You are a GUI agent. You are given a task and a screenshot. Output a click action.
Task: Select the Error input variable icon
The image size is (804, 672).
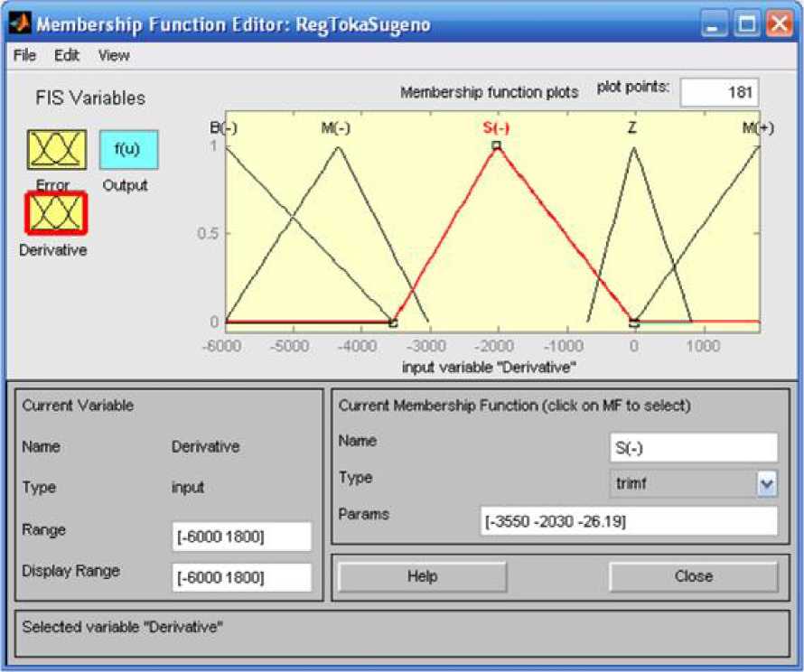[57, 150]
